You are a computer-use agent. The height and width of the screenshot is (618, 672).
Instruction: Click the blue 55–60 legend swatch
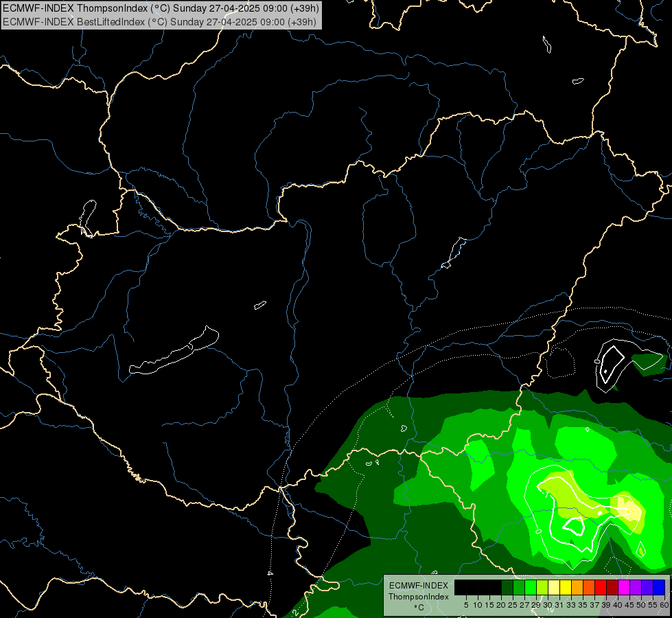(x=659, y=587)
